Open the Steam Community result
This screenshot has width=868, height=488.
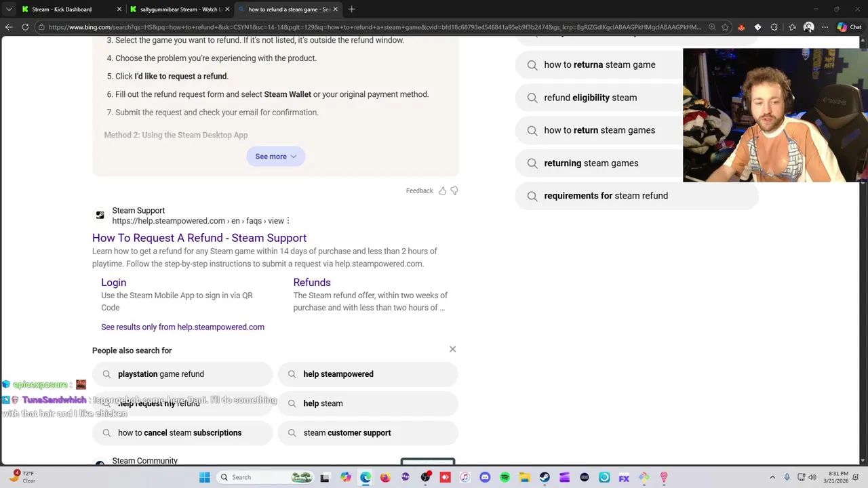144,461
